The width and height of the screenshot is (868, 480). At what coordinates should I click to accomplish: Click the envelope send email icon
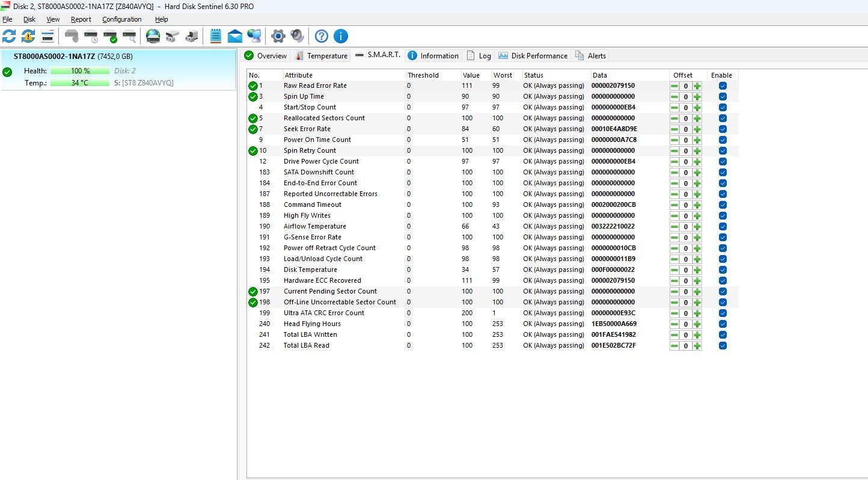coord(234,36)
